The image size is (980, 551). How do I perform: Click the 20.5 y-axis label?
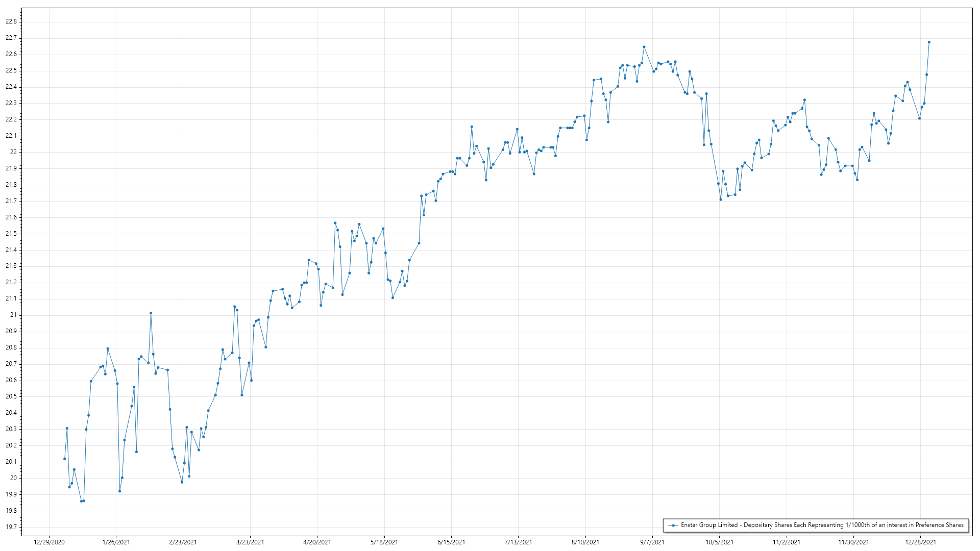coord(11,396)
